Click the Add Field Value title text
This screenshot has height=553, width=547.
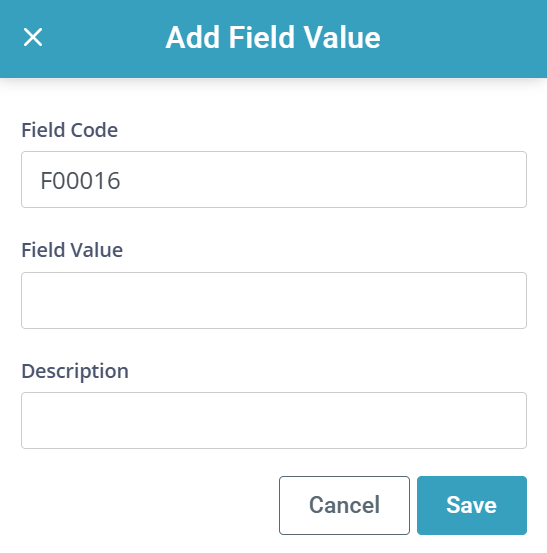pyautogui.click(x=273, y=37)
